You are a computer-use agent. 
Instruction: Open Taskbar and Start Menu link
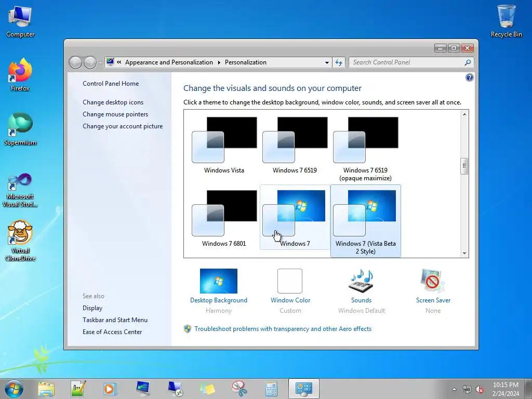pyautogui.click(x=115, y=320)
